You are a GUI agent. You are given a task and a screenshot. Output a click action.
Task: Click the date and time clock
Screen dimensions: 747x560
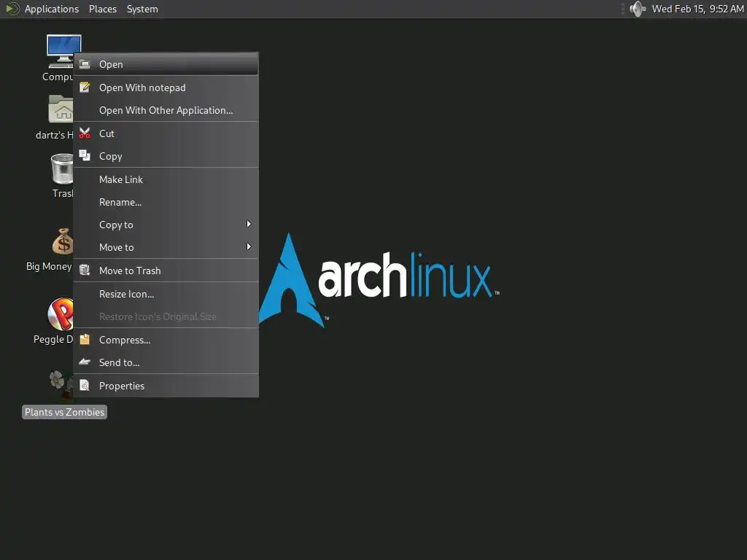[x=697, y=9]
